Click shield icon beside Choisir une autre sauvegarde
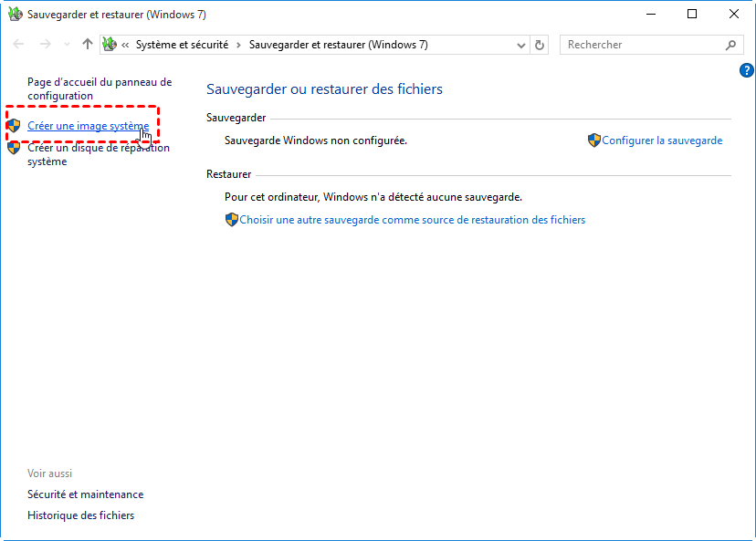 pos(231,220)
